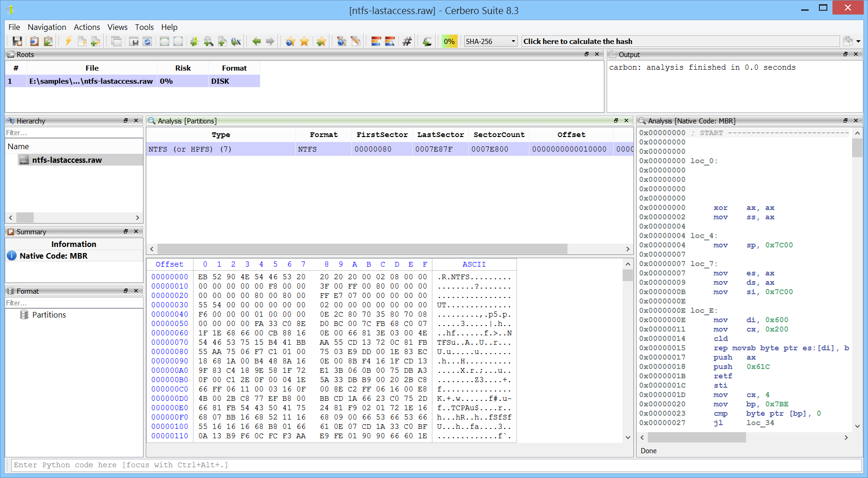The width and height of the screenshot is (868, 478).
Task: Float the Analysis [Native Code: MBR] panel
Action: 846,121
